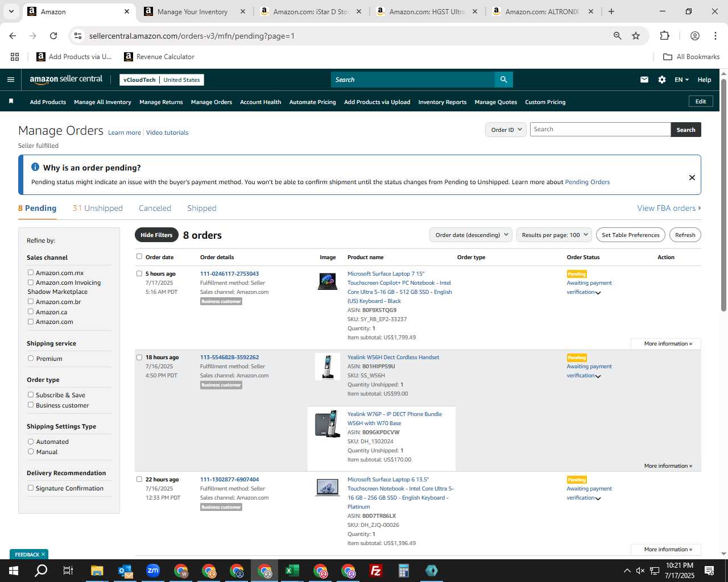This screenshot has width=728, height=582.
Task: Click the Yealink W76P bundle thumbnail
Action: tap(328, 424)
